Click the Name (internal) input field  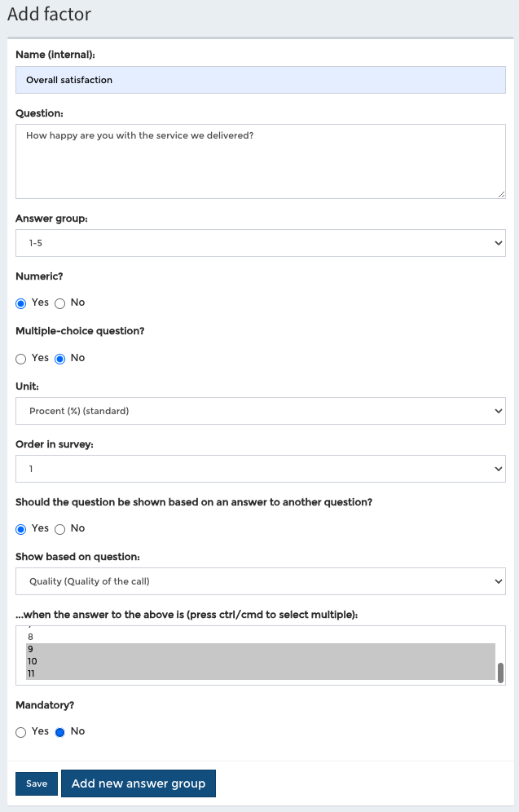point(260,80)
